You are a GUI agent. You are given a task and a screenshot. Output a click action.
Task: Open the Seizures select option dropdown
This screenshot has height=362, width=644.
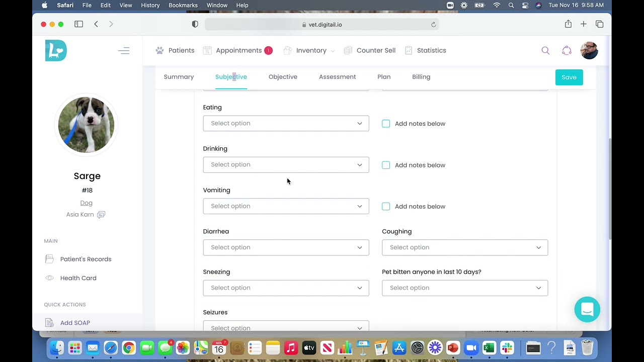pyautogui.click(x=286, y=326)
